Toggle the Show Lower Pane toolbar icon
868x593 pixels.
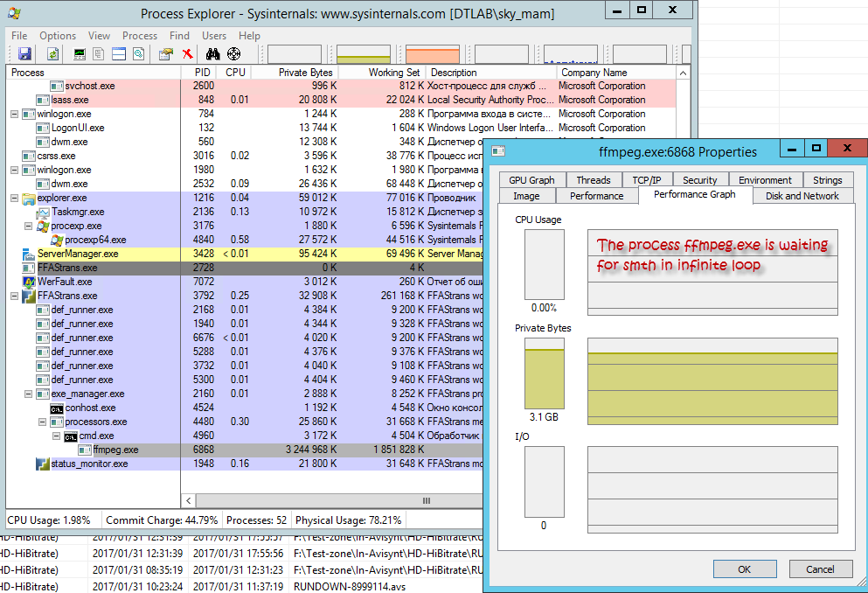[119, 53]
